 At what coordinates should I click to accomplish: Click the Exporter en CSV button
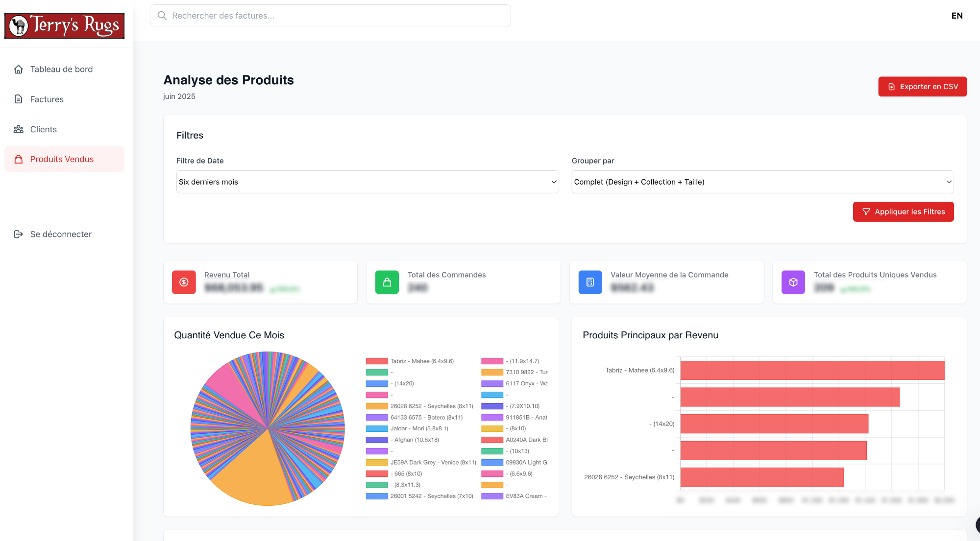922,86
